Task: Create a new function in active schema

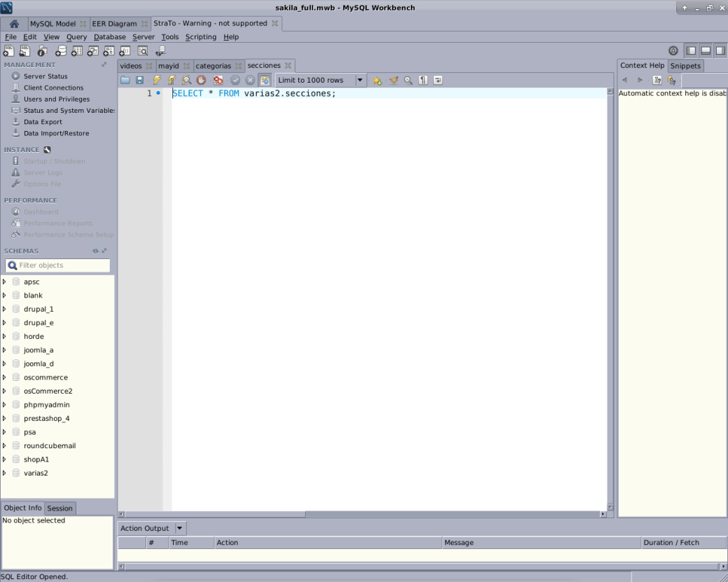Action: pos(125,51)
